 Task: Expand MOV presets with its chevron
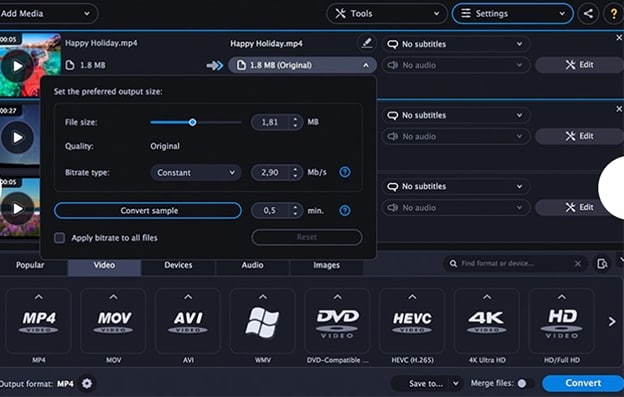[x=113, y=297]
